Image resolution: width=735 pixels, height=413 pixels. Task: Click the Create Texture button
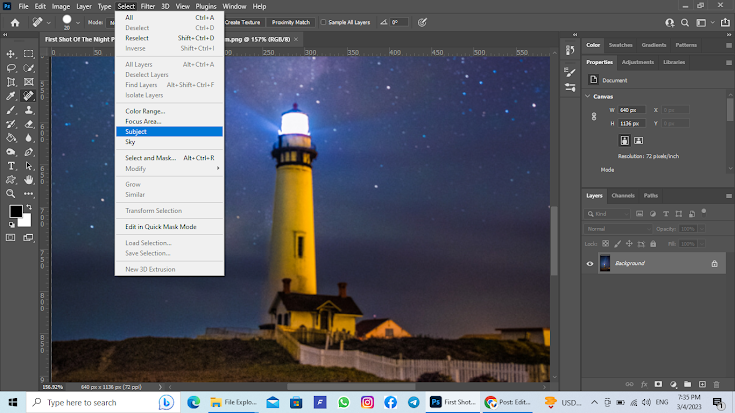point(242,22)
